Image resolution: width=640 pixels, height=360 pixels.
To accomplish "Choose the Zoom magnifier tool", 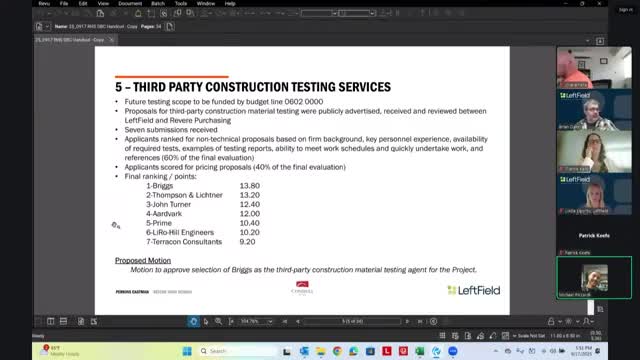I will point(219,322).
